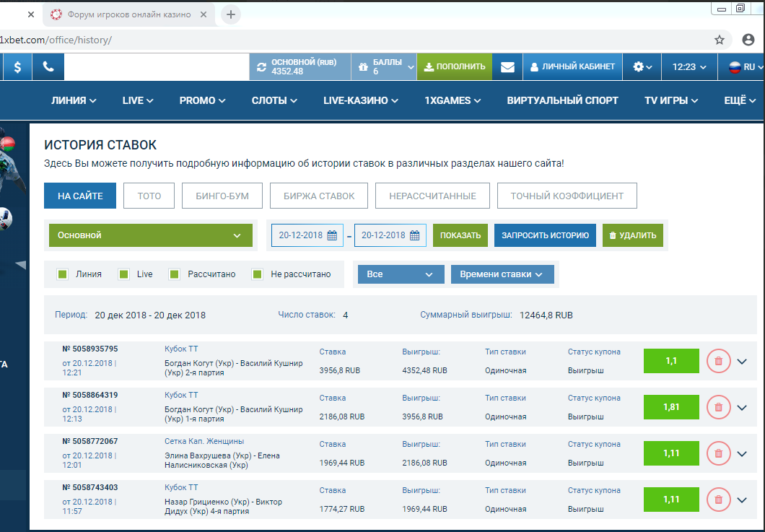Click the phone callback icon

tap(48, 66)
